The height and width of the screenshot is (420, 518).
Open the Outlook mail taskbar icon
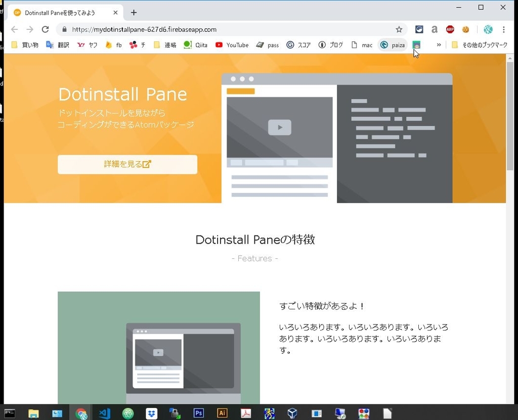[57, 413]
